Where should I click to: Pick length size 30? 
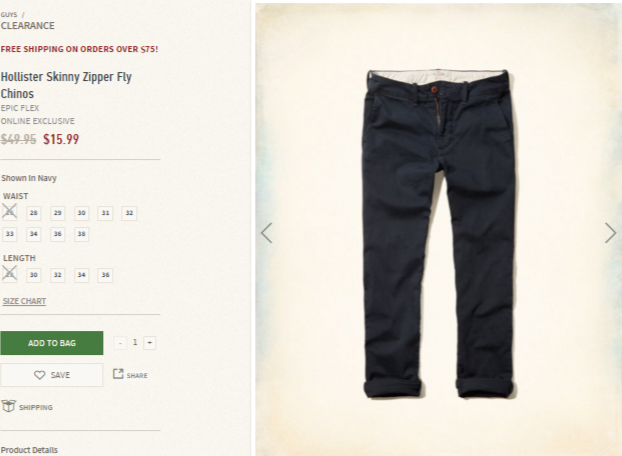click(x=34, y=275)
